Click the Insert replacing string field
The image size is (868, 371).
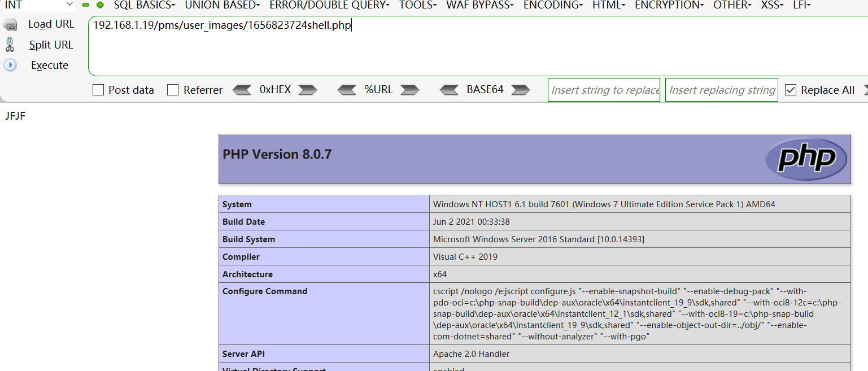point(722,90)
